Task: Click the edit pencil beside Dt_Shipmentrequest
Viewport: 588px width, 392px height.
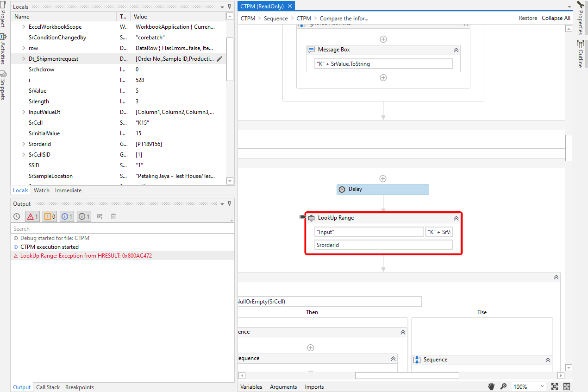Action: tap(219, 58)
